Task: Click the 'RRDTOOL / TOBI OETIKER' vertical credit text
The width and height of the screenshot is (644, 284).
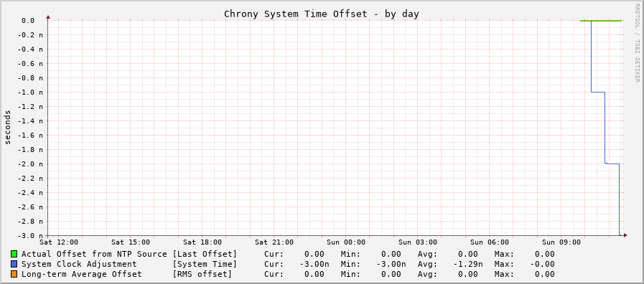Action: pos(638,43)
